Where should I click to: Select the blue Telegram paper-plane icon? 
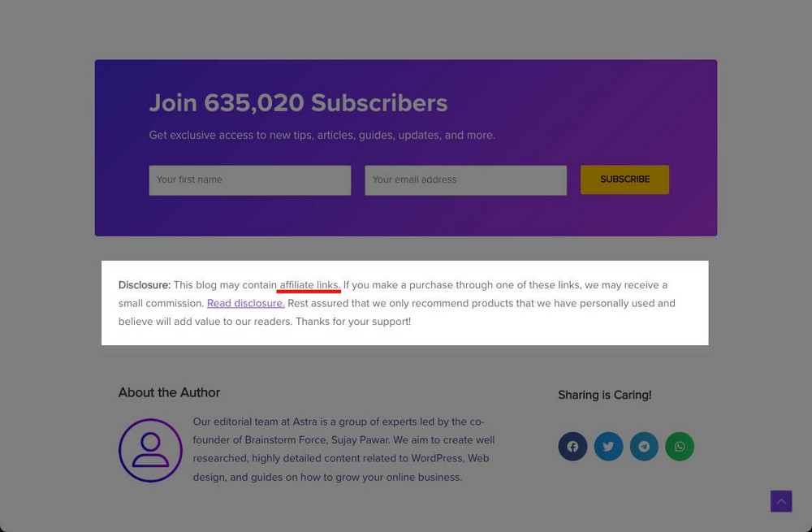(x=644, y=446)
